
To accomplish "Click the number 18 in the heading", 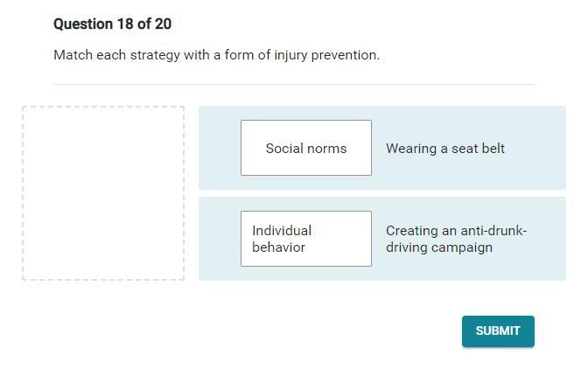I will click(125, 24).
